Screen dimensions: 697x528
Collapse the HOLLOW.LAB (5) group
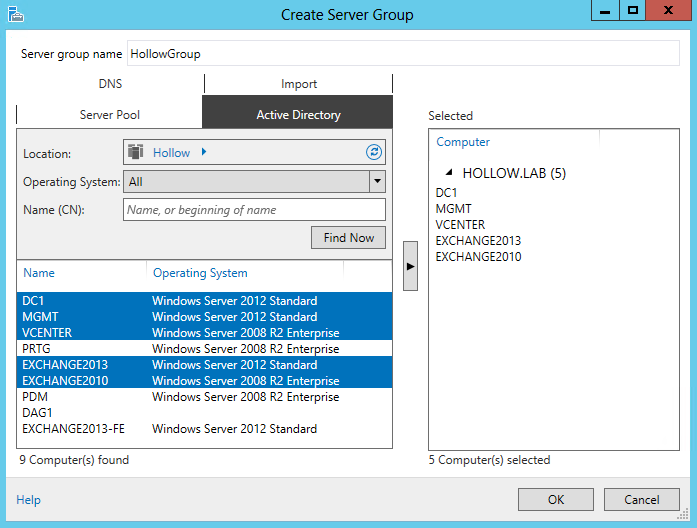point(448,173)
